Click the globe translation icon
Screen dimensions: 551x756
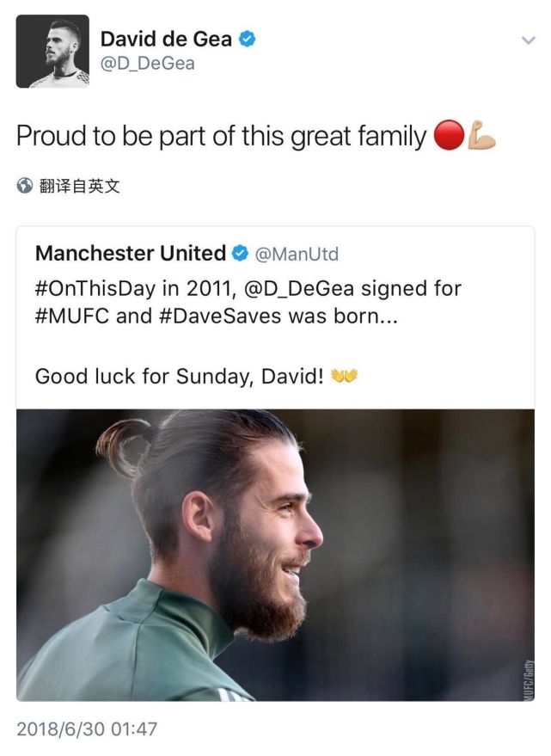25,186
